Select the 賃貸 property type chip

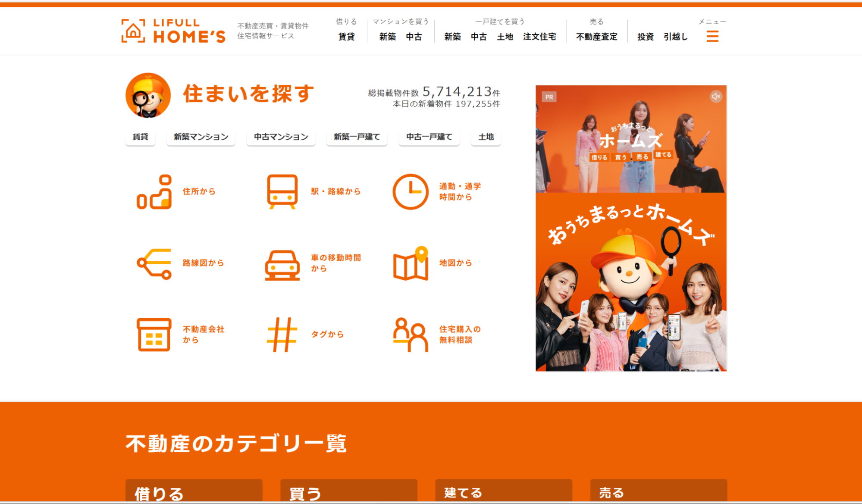click(140, 137)
